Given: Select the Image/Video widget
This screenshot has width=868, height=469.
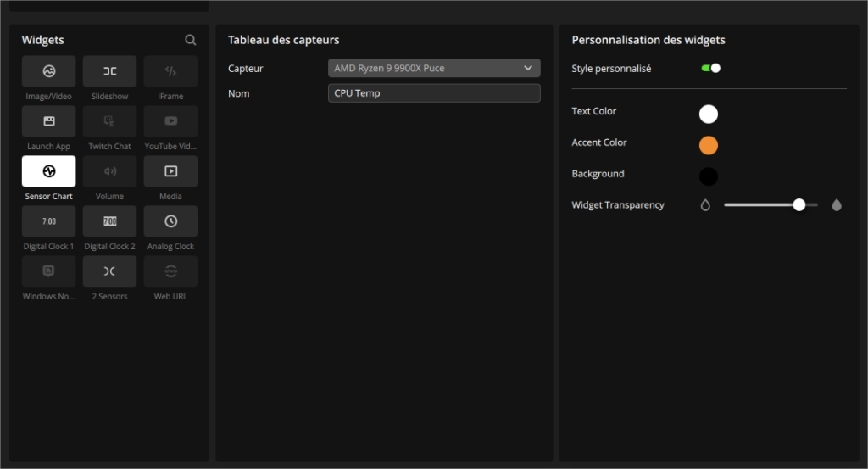Looking at the screenshot, I should [49, 71].
